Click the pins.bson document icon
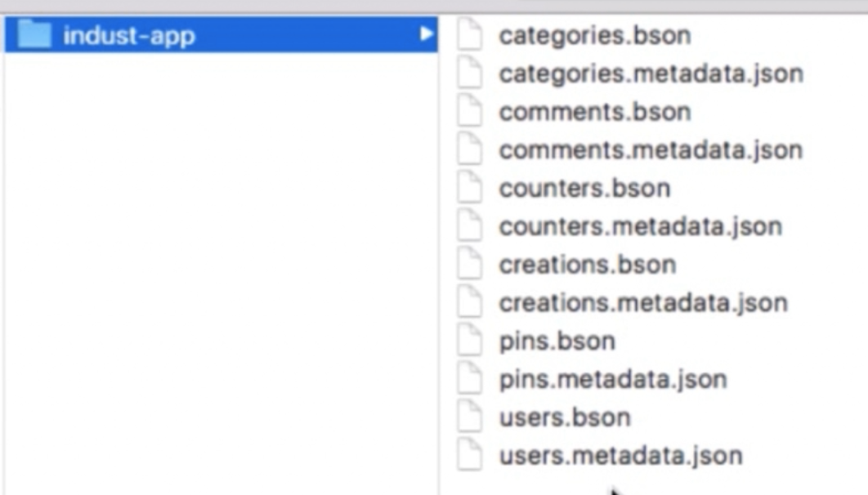Image resolution: width=868 pixels, height=495 pixels. [x=469, y=341]
